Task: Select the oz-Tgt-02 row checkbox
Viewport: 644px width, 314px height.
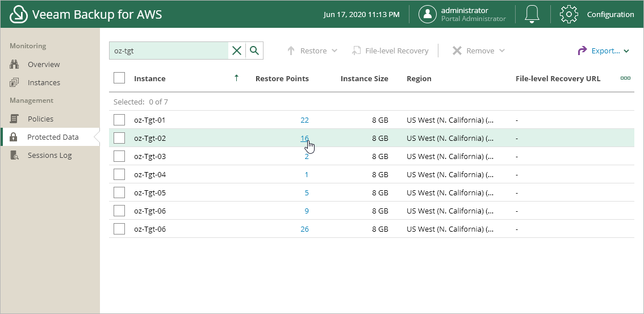Action: [119, 138]
